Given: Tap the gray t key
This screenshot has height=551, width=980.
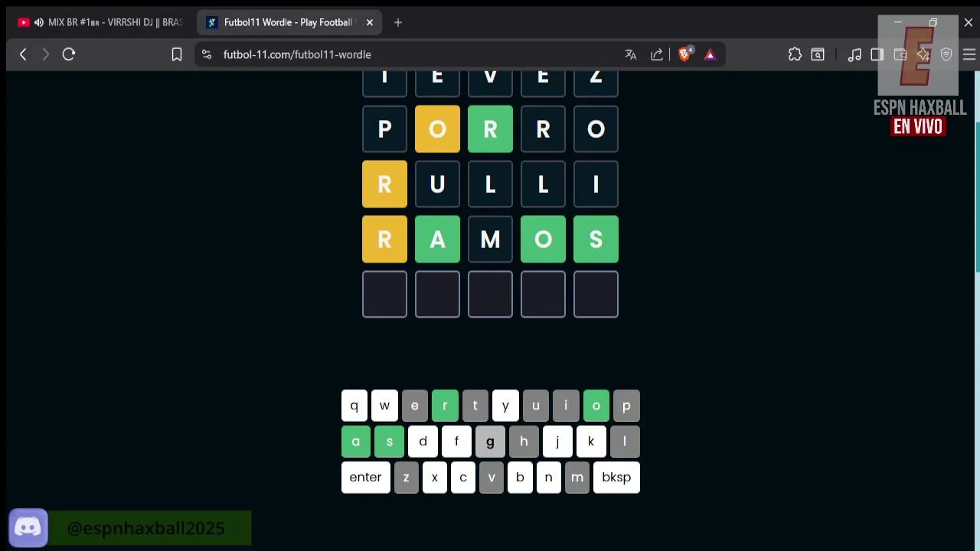Looking at the screenshot, I should [475, 406].
